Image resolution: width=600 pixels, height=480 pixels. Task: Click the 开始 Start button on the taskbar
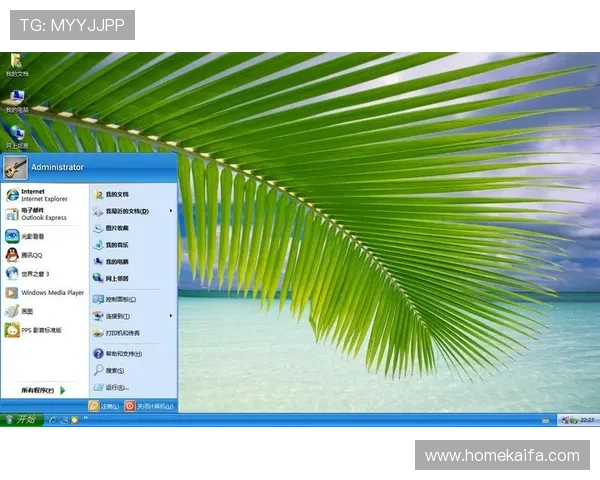coord(20,420)
